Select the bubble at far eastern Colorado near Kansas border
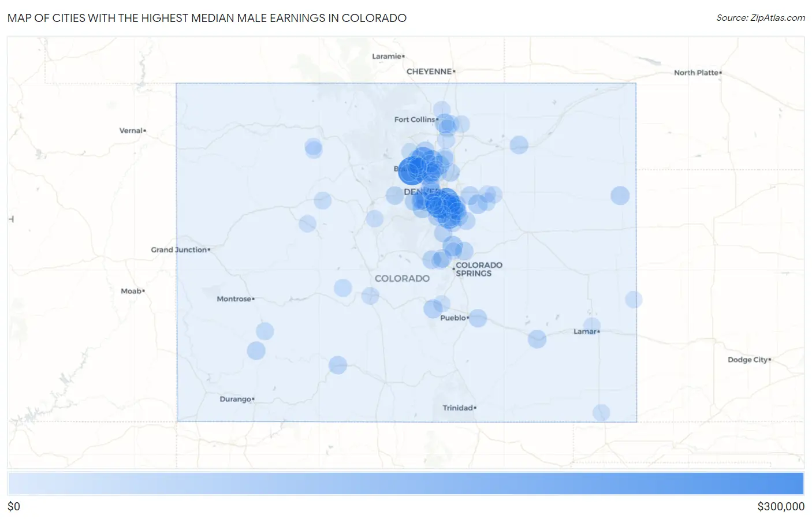Image resolution: width=812 pixels, height=519 pixels. 620,196
